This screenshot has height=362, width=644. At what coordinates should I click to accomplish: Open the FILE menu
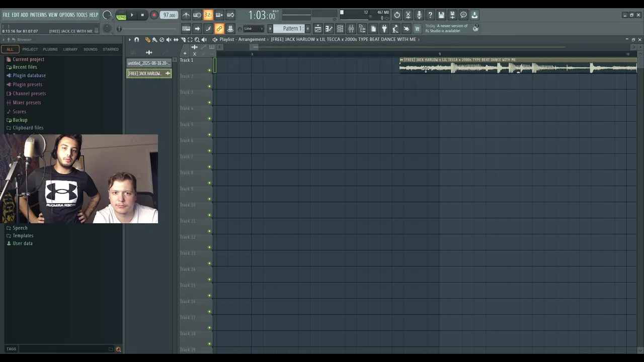(x=6, y=15)
